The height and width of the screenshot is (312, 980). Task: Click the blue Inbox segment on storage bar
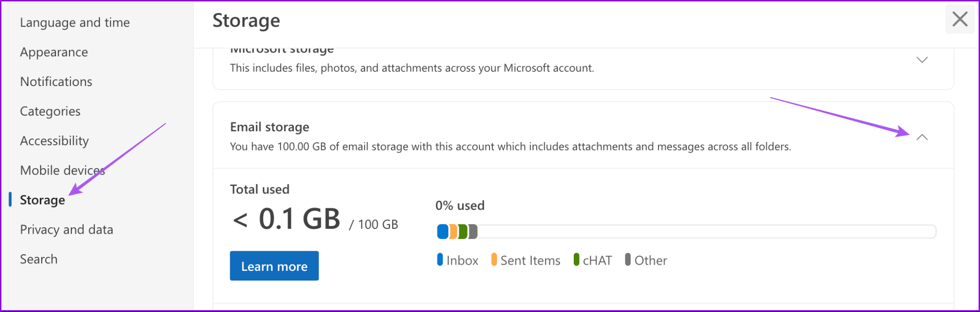tap(443, 231)
